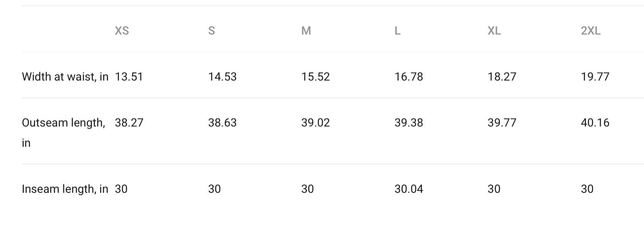This screenshot has width=644, height=234.
Task: Select the XS size column header
Action: (122, 31)
